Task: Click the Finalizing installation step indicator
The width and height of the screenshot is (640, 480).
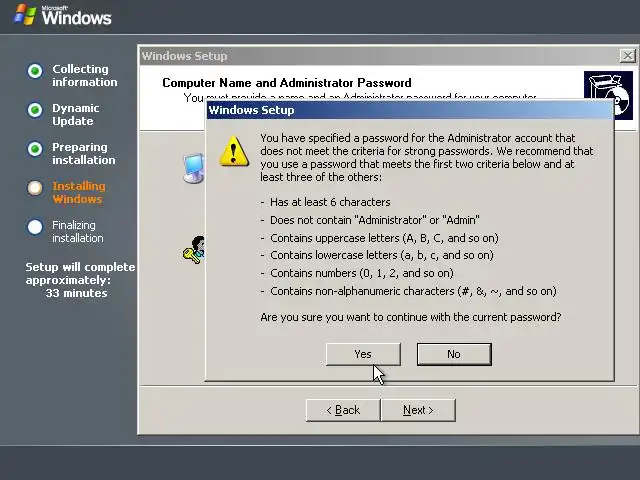Action: [35, 227]
